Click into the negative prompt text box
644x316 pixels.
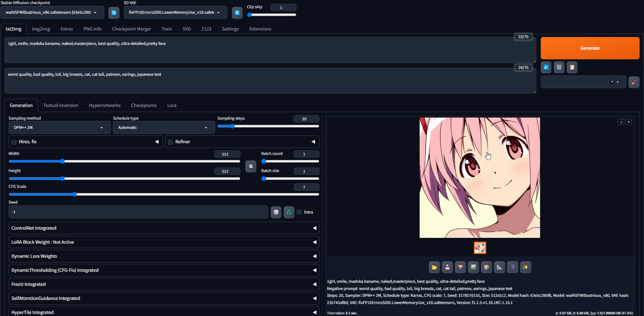[x=270, y=81]
